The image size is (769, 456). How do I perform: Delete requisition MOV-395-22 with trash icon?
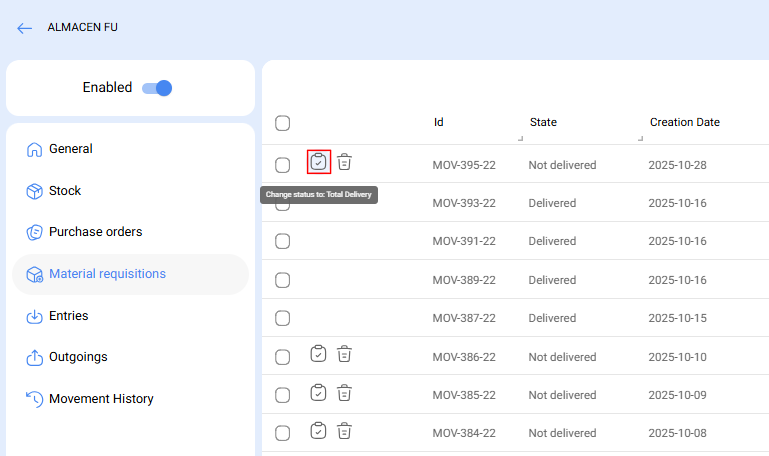click(344, 162)
